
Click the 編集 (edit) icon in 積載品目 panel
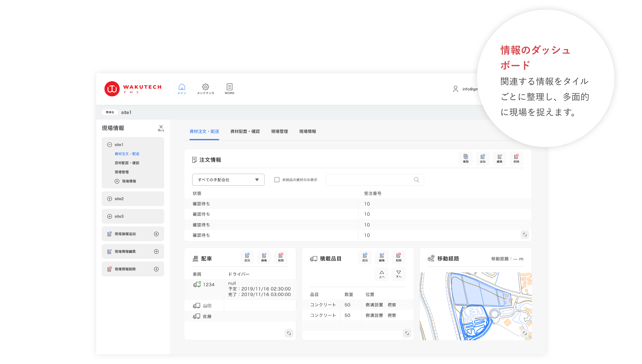(x=382, y=257)
